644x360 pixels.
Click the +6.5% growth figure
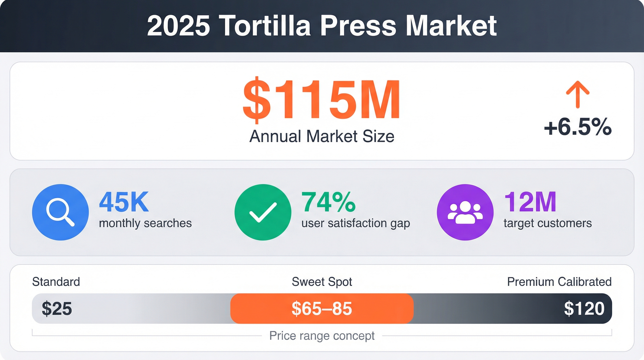click(x=578, y=127)
